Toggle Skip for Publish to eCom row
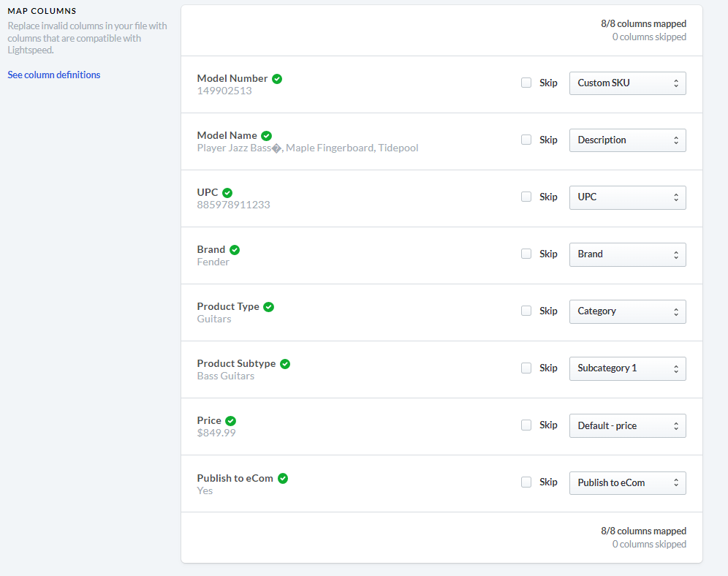The image size is (728, 576). click(x=526, y=482)
